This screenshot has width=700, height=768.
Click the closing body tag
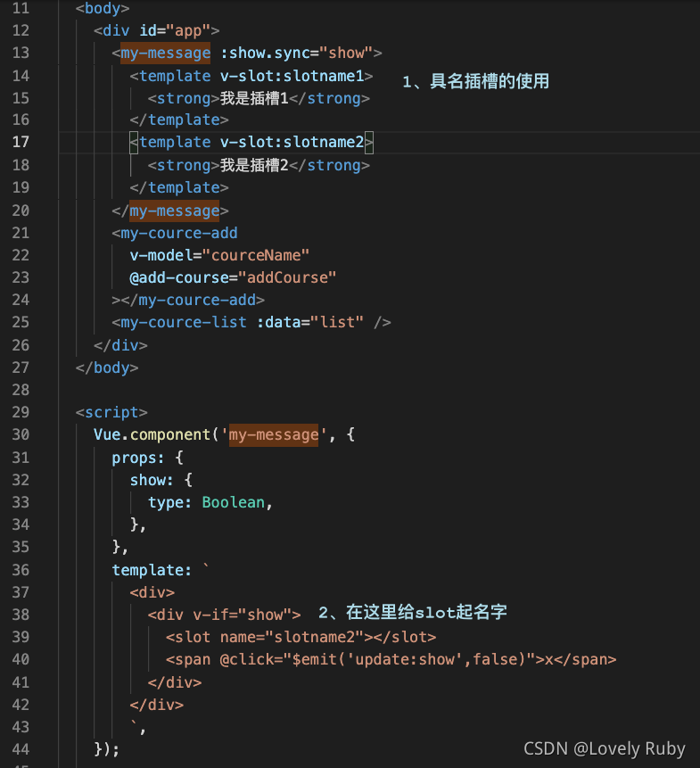pos(107,367)
